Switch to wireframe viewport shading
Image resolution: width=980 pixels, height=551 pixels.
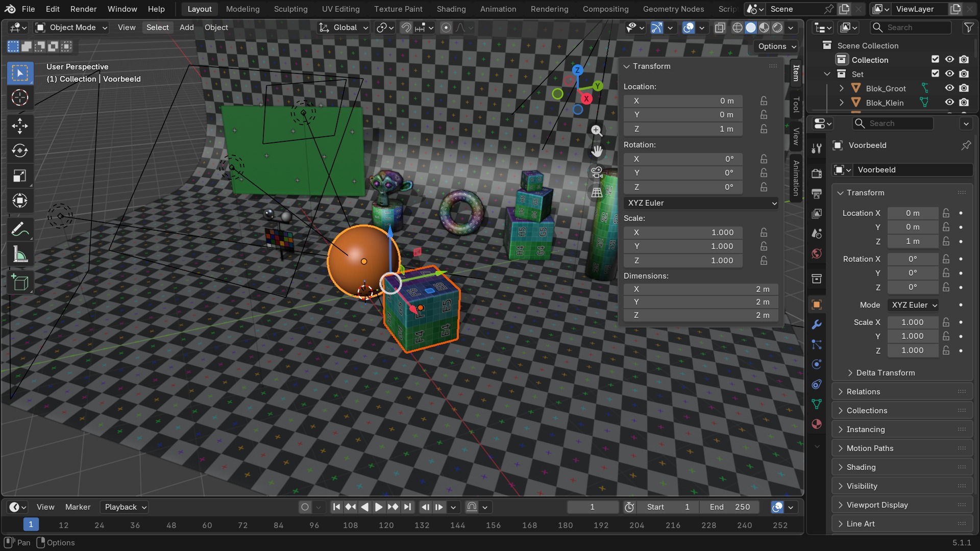tap(737, 28)
